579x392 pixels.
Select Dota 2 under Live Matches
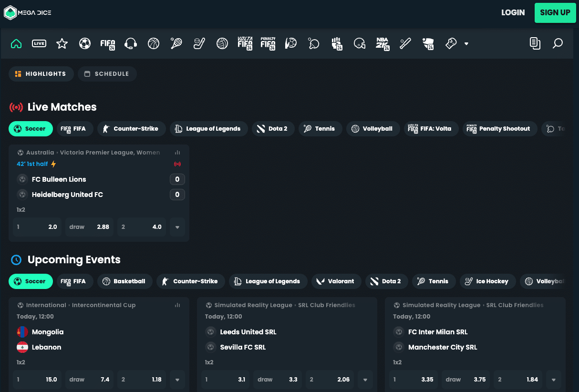[273, 129]
